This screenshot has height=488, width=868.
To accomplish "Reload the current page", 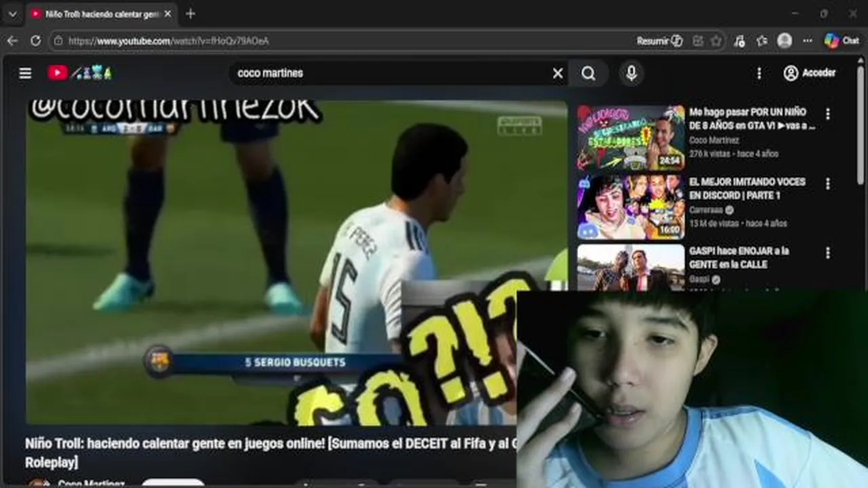I will tap(35, 41).
